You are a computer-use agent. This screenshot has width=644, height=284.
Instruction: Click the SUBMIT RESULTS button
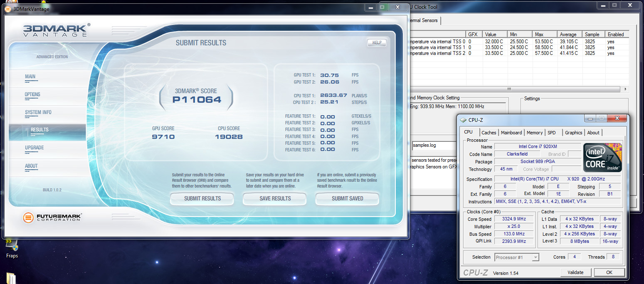[x=202, y=199]
